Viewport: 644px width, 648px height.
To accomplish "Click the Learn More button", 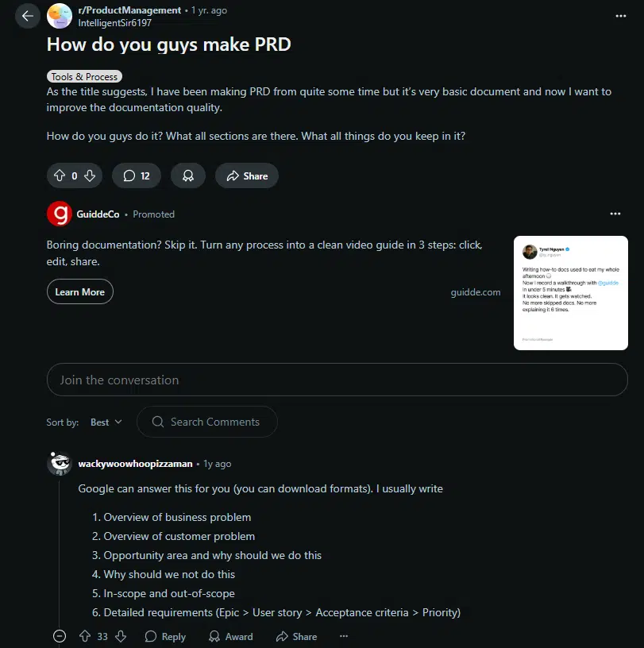I will coord(79,291).
